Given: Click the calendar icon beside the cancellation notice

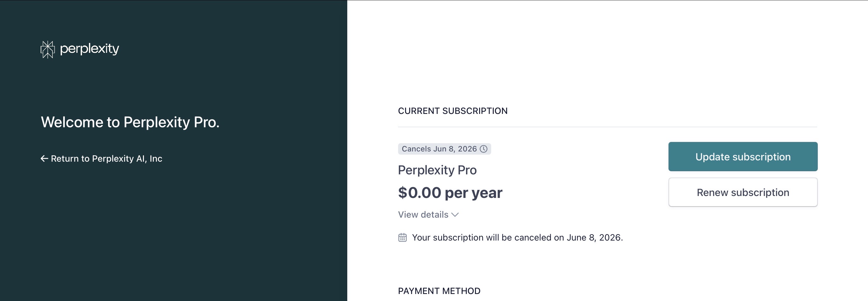Looking at the screenshot, I should coord(402,238).
